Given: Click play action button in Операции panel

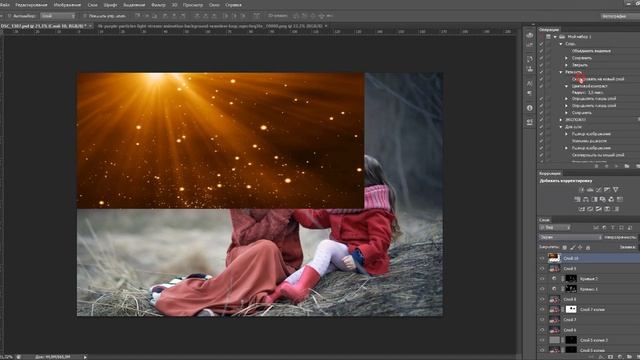Looking at the screenshot, I should coord(616,167).
